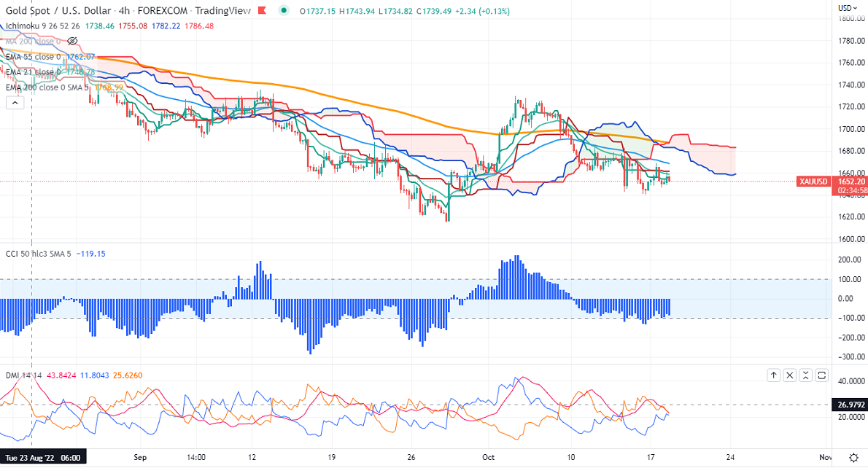This screenshot has width=868, height=468.
Task: Click the red flag symbol icon
Action: coord(263,10)
